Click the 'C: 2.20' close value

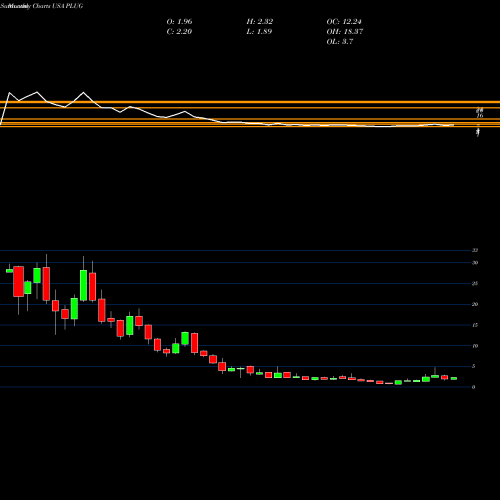(x=179, y=32)
